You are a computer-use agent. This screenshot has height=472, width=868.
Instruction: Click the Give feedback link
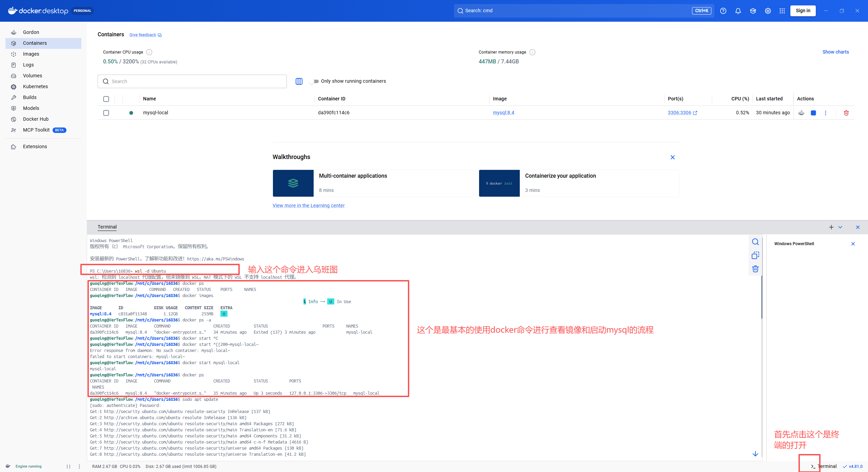pos(145,35)
